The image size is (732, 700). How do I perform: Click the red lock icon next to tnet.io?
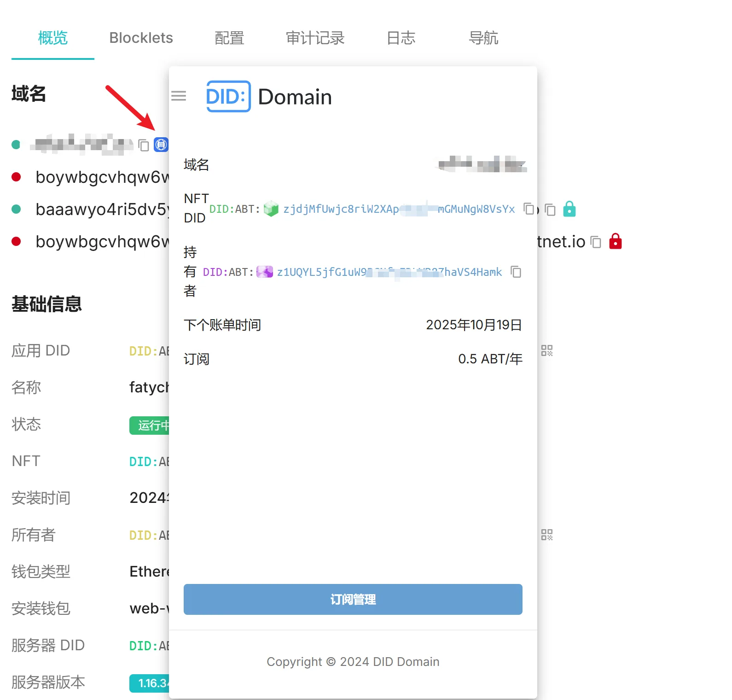(616, 241)
